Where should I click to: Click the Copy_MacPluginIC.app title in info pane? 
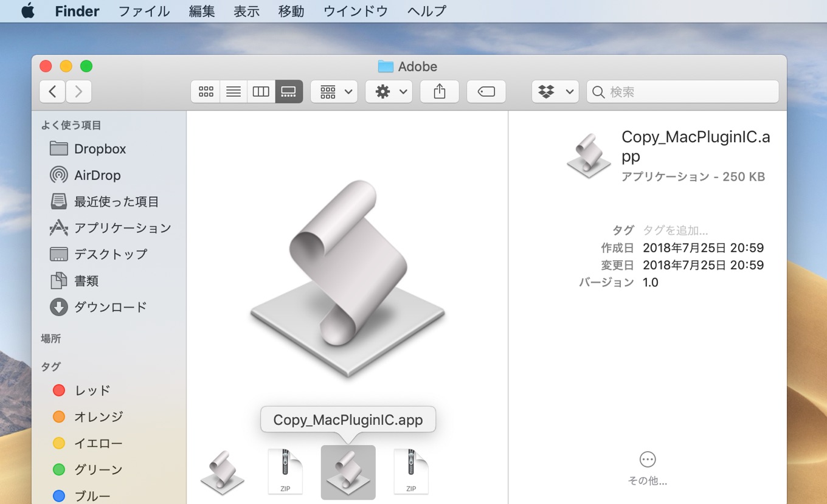pyautogui.click(x=696, y=146)
